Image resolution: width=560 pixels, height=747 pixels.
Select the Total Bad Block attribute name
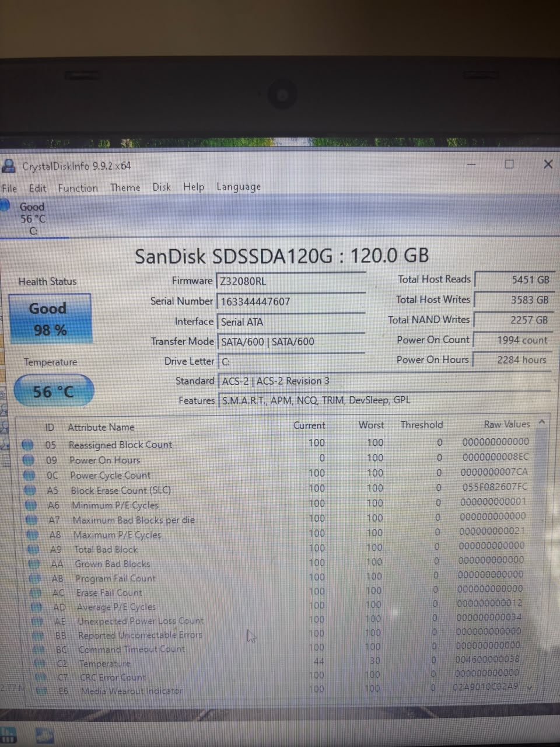point(106,549)
